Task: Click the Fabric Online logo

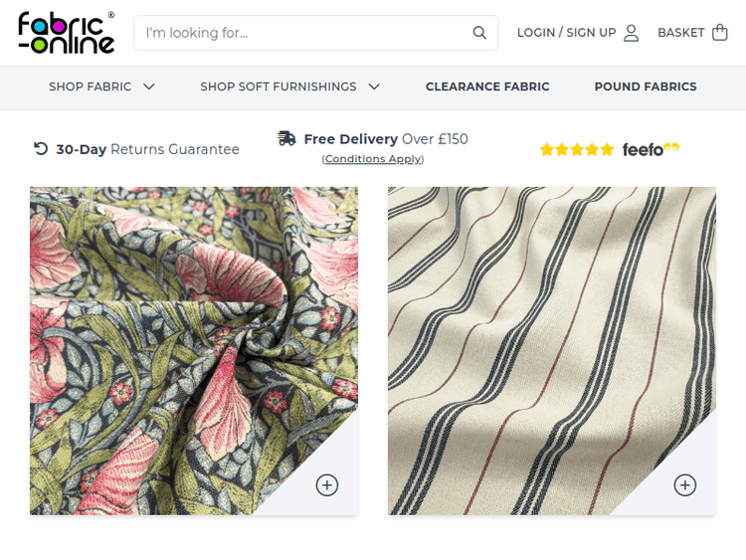Action: click(66, 32)
